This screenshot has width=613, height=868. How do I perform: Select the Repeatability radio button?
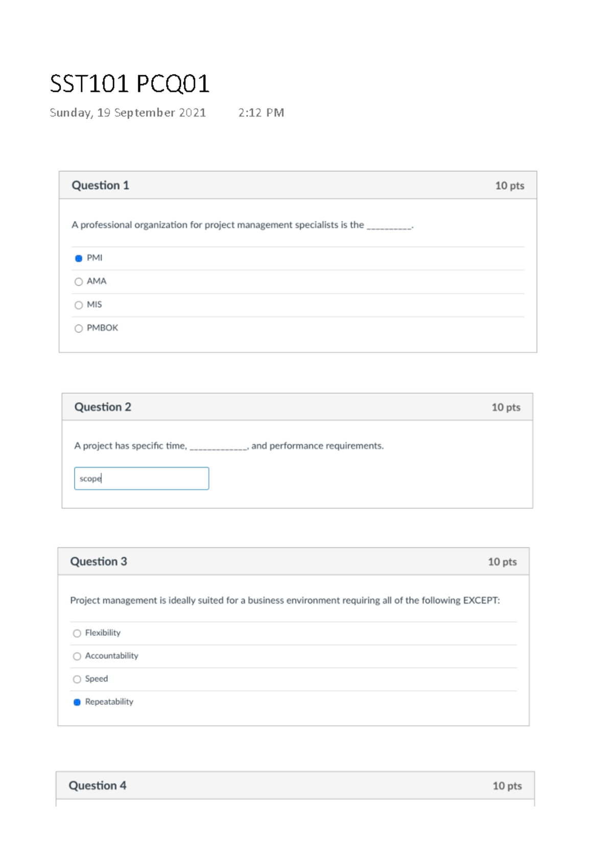click(77, 702)
